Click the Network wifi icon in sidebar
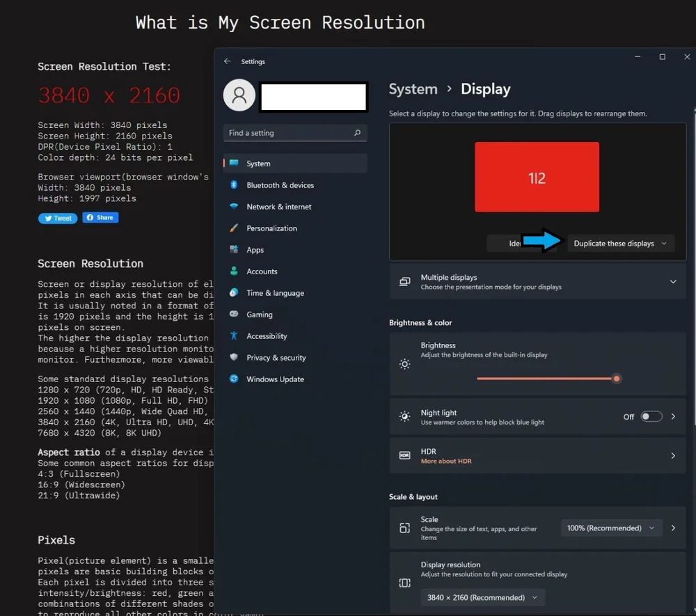Screen dimensions: 696x616 coord(234,206)
